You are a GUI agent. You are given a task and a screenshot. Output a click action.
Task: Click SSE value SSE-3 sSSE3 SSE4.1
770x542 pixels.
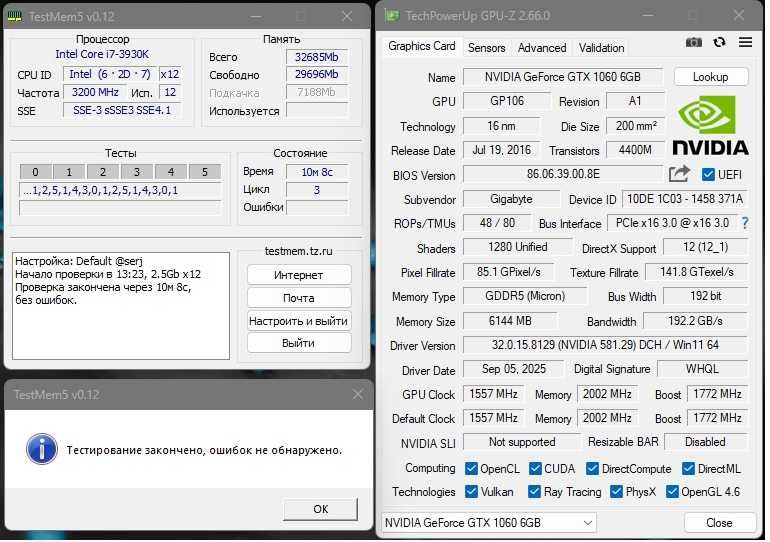pos(122,110)
